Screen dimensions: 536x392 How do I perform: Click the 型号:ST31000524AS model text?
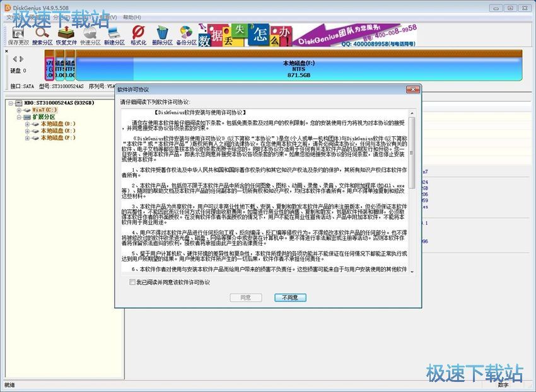click(61, 86)
